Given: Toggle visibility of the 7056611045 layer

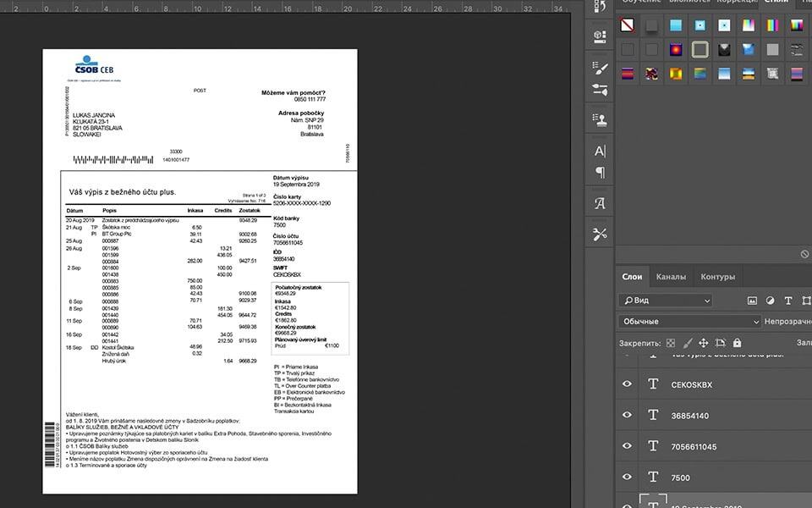Looking at the screenshot, I should click(x=627, y=446).
